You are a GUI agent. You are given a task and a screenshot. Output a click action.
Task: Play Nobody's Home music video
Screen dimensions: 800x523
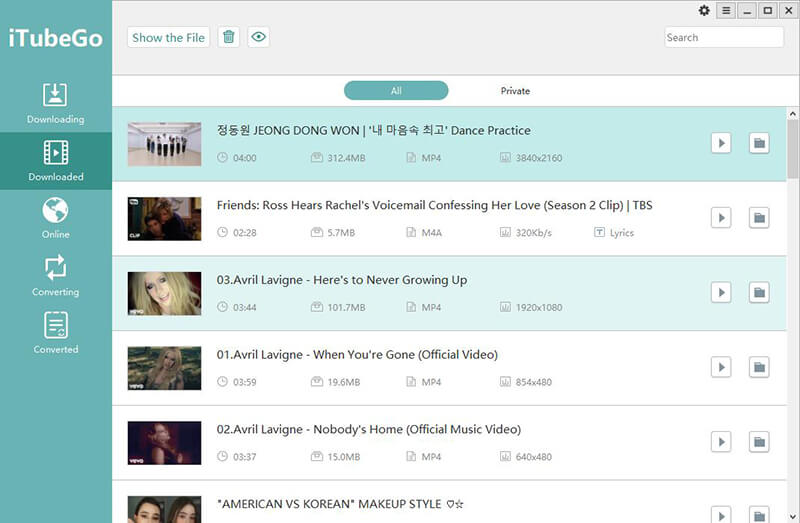coord(721,442)
